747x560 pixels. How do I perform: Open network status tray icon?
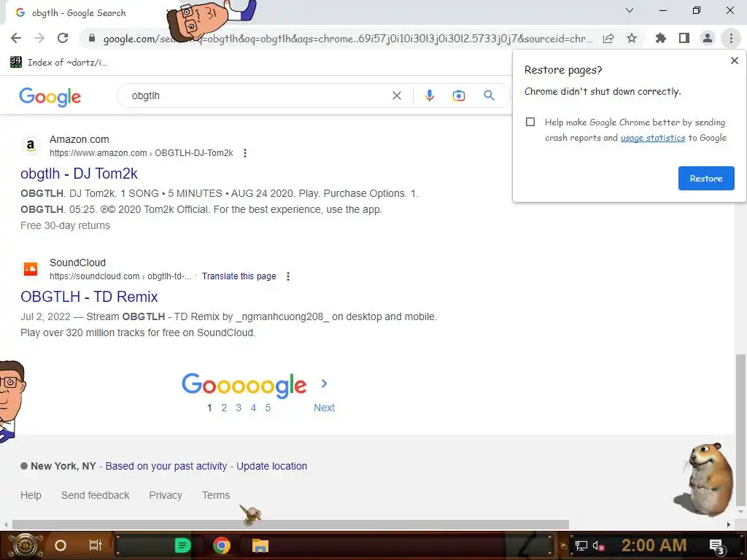click(x=581, y=545)
